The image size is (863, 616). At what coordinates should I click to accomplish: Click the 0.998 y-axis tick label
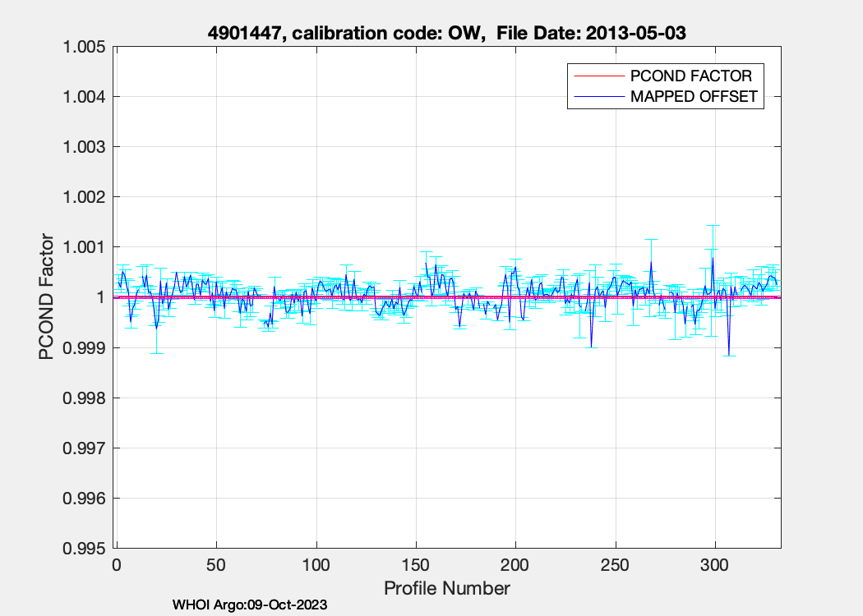pos(85,398)
